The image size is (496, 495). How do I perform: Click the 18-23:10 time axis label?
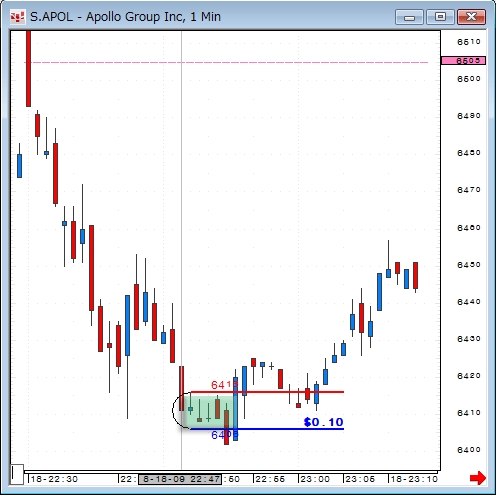414,479
